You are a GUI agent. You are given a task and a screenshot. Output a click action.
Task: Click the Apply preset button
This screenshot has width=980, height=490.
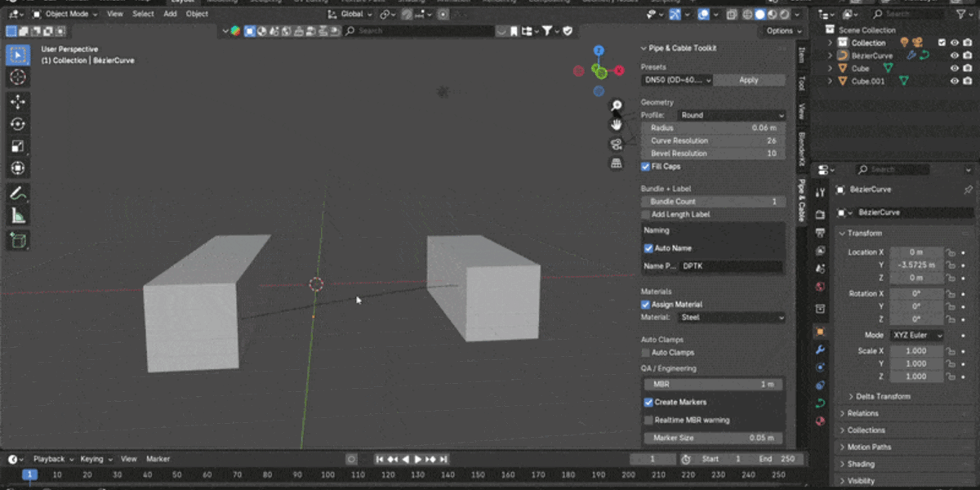pos(749,80)
